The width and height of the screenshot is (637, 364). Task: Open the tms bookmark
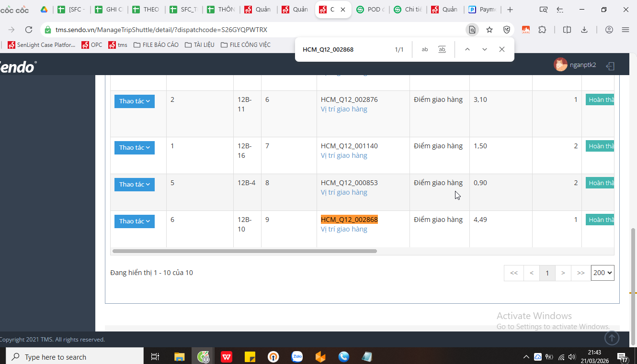(118, 45)
